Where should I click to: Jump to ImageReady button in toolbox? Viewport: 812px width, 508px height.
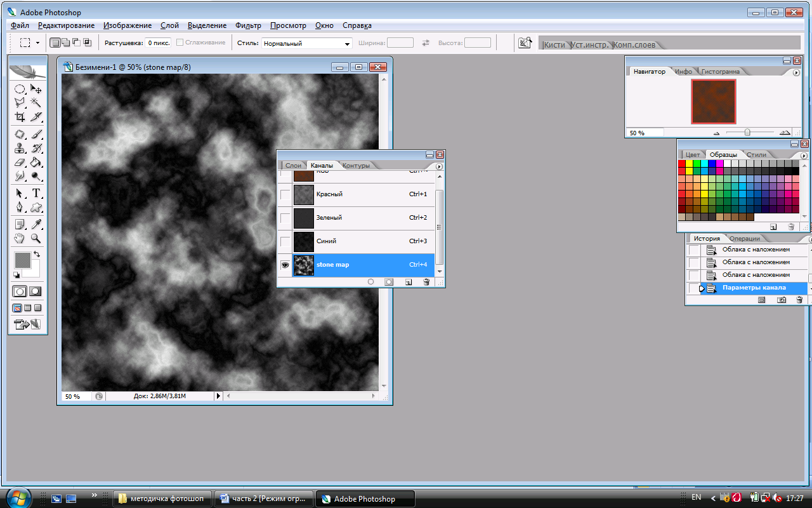27,324
